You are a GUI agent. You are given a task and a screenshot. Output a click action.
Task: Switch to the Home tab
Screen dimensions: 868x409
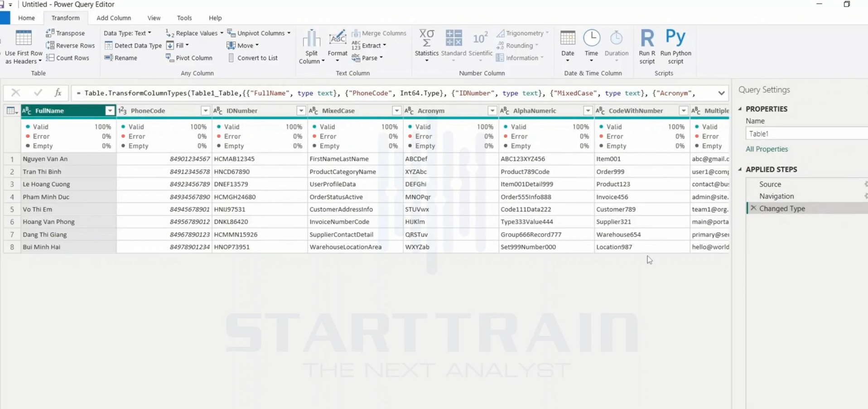26,18
